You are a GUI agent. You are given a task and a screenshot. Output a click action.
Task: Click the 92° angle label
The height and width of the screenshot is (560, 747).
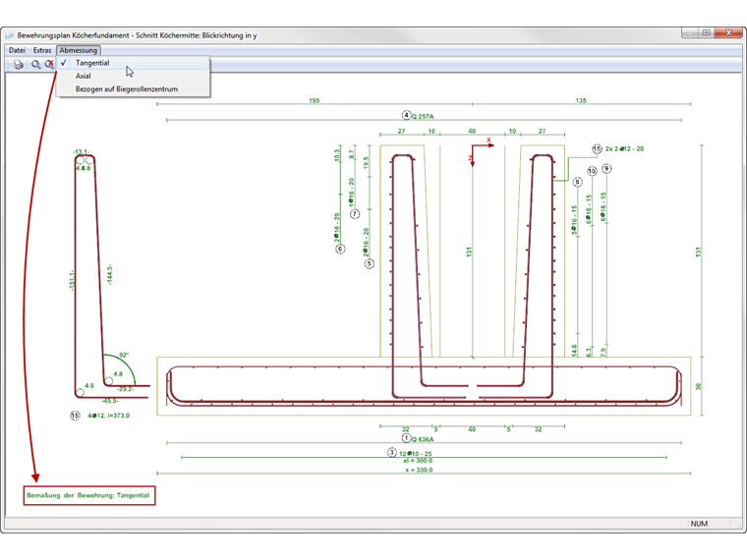124,356
